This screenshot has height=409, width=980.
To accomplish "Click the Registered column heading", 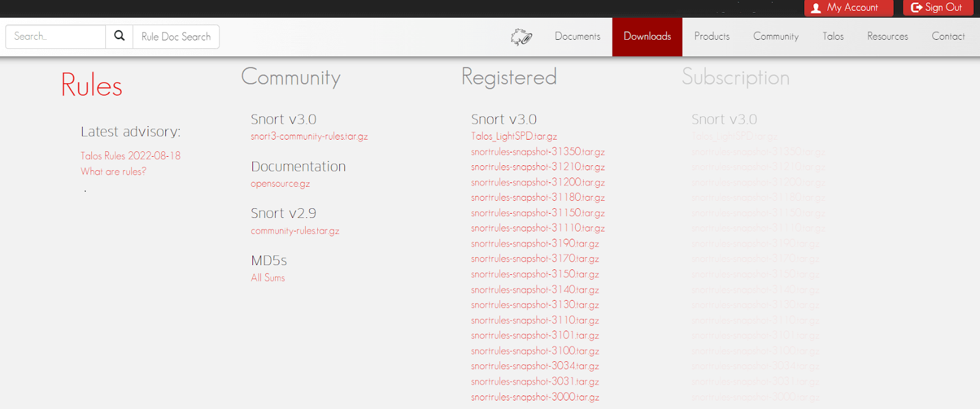I will (509, 77).
